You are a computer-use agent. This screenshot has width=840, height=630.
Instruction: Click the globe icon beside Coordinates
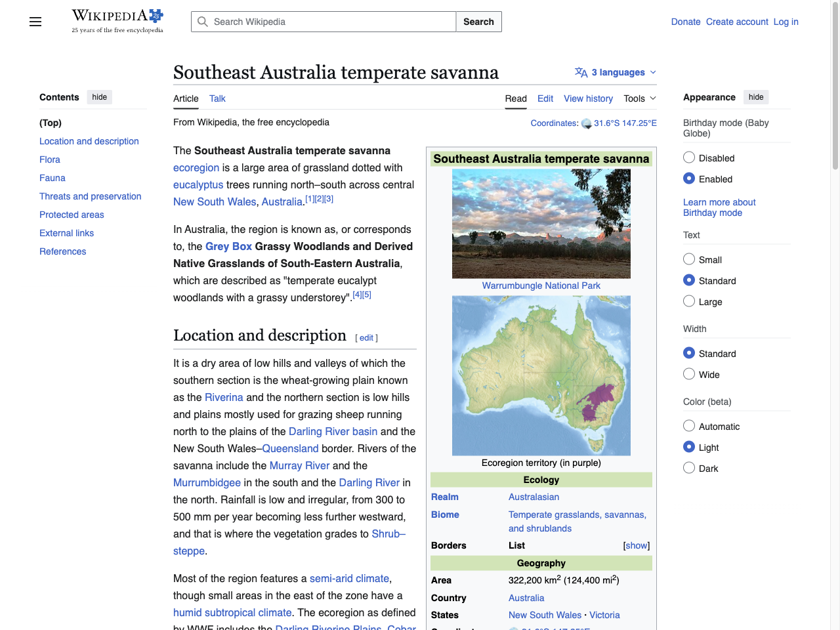[x=586, y=123]
